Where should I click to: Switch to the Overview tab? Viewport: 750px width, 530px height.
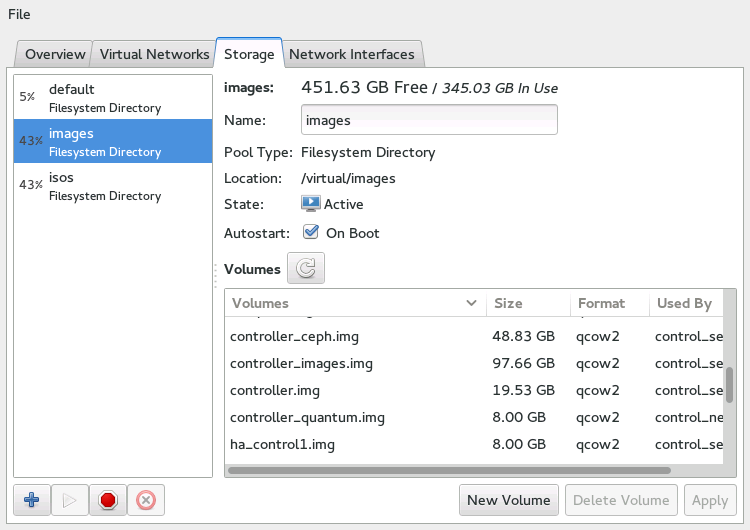point(55,54)
